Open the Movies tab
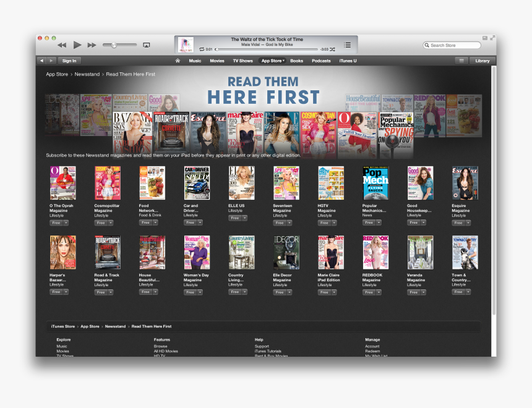The height and width of the screenshot is (408, 532). coord(217,61)
